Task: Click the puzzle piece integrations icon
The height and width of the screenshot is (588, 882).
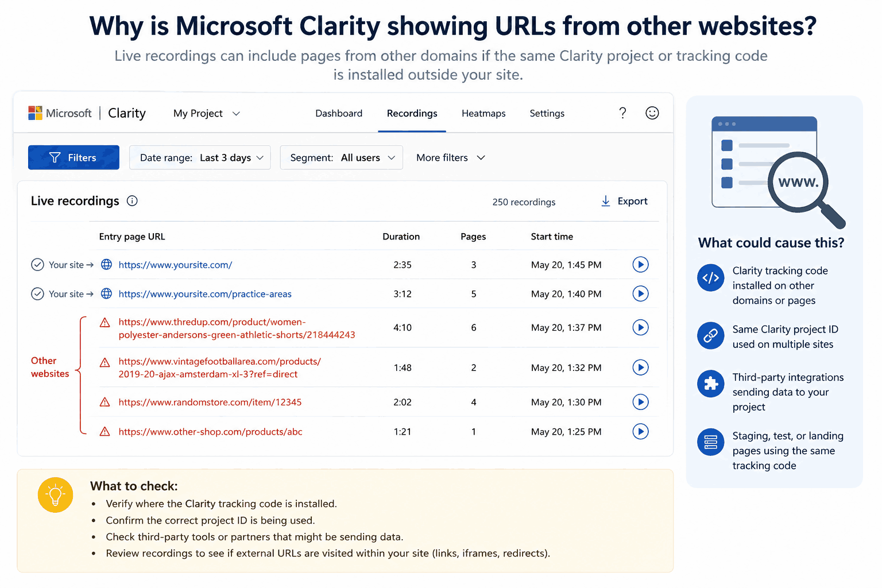Action: (x=711, y=384)
